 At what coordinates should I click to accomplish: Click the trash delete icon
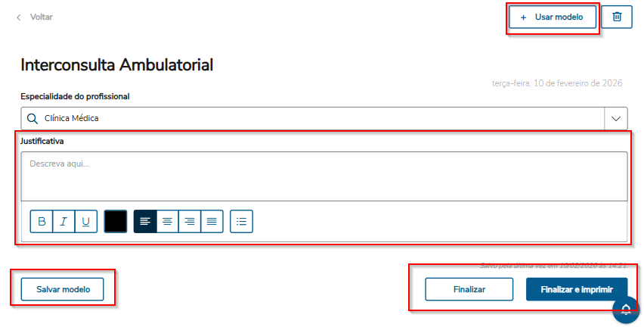[617, 17]
